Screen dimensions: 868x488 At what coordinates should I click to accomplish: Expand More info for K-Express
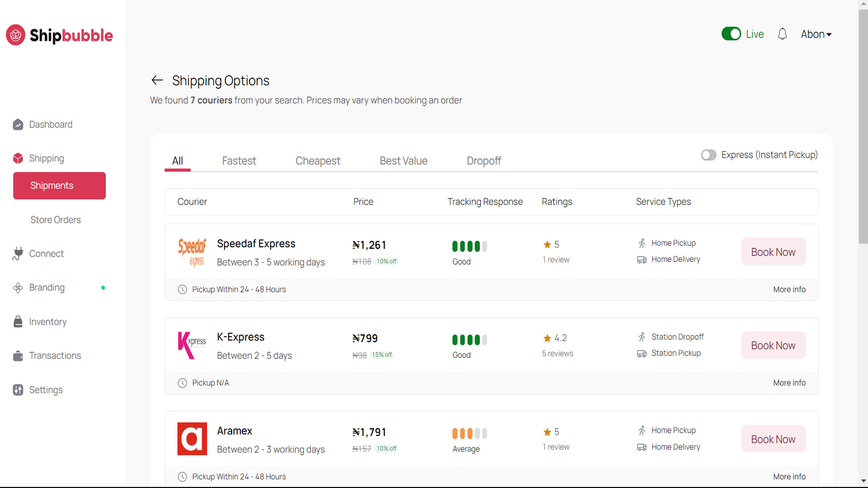pos(789,383)
